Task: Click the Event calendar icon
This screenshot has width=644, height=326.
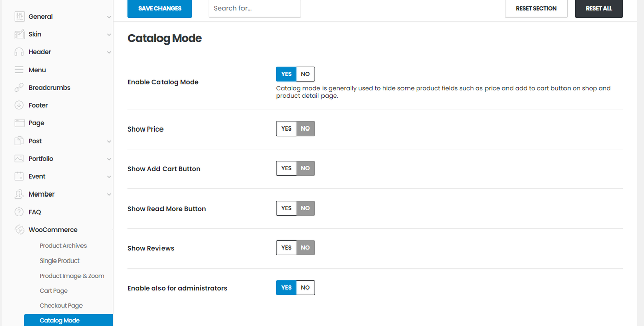Action: [x=19, y=176]
